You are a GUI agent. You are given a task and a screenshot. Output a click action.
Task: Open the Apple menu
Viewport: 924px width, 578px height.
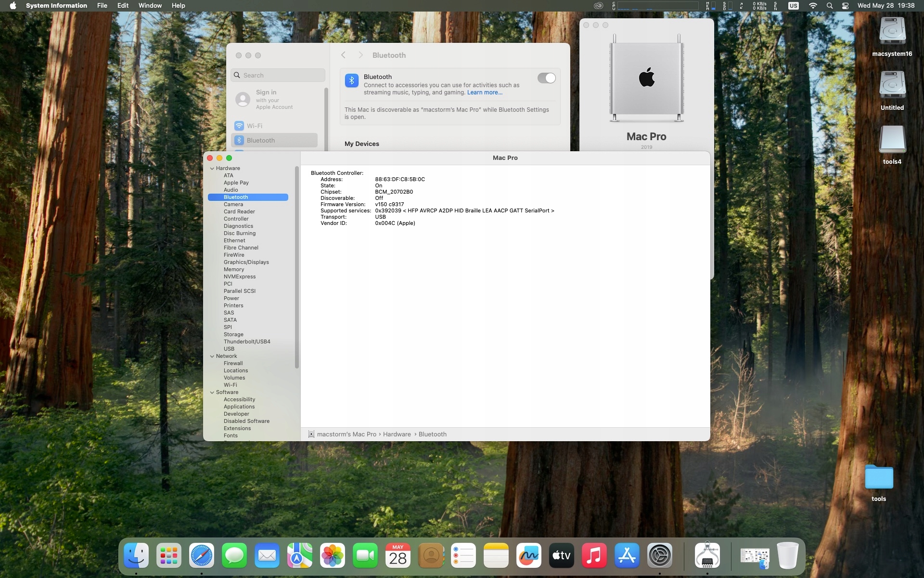tap(13, 6)
